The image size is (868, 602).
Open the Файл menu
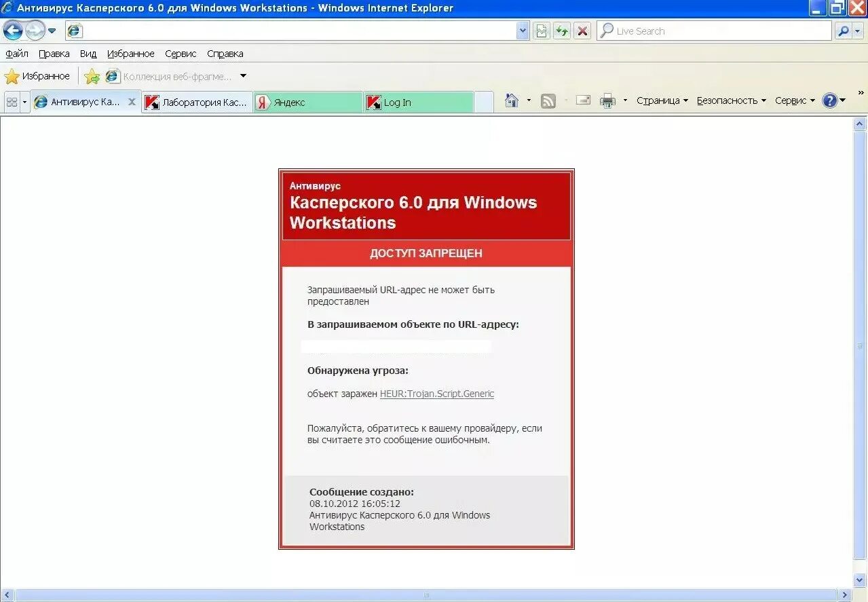coord(17,54)
